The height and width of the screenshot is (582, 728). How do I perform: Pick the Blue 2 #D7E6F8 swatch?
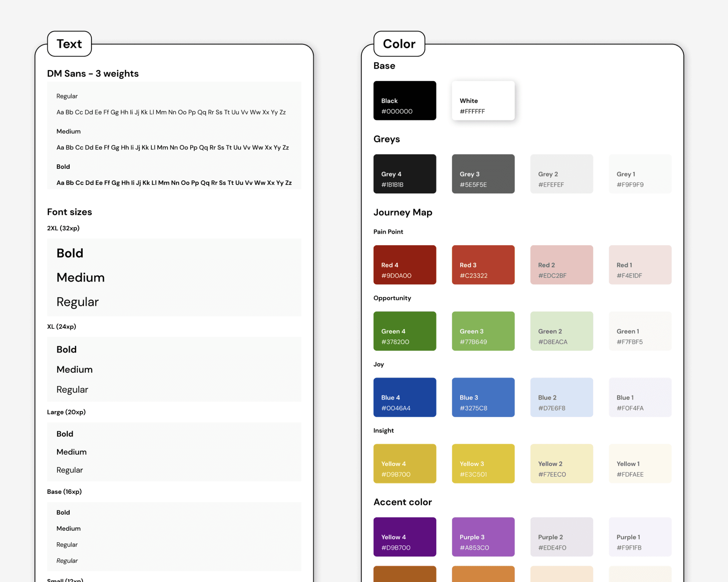pyautogui.click(x=561, y=397)
